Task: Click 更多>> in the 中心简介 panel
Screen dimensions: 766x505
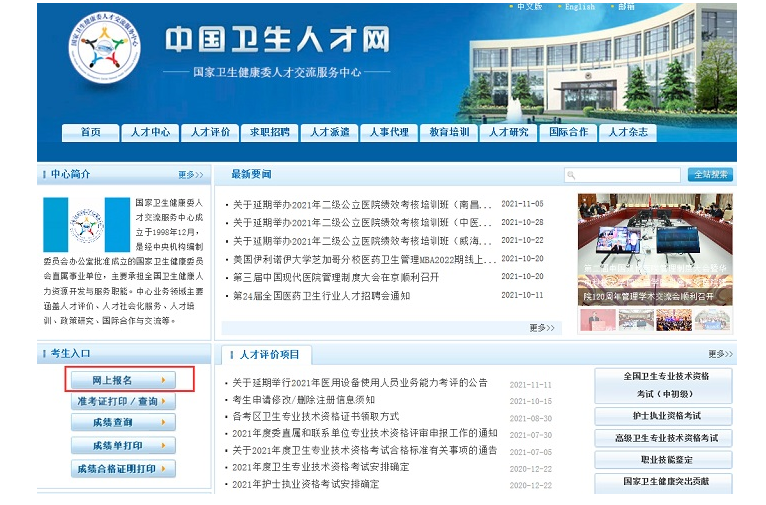Action: 191,175
